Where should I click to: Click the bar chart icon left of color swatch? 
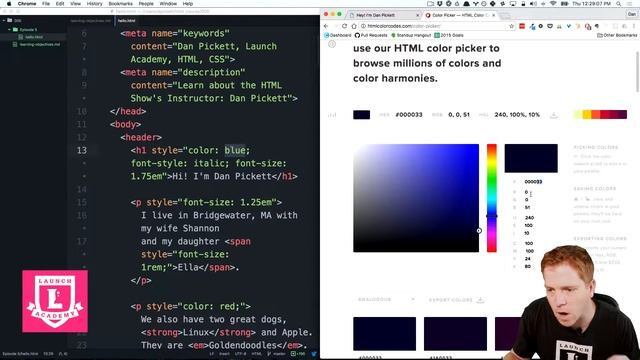[x=332, y=115]
